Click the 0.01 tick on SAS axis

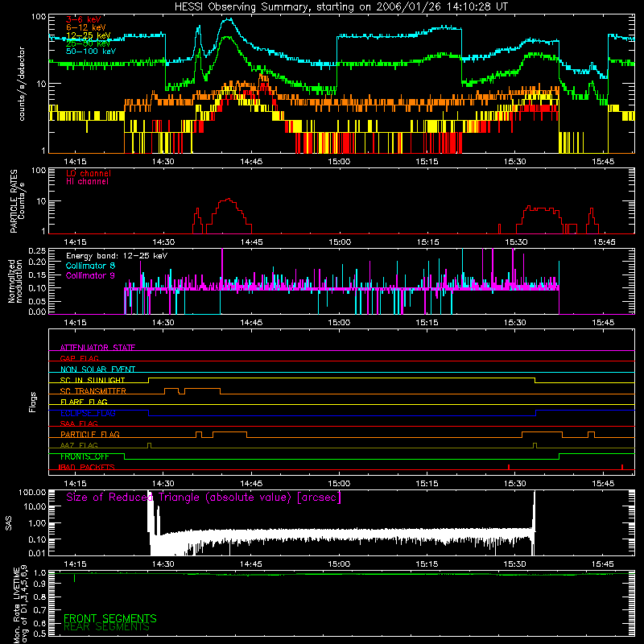tap(37, 553)
